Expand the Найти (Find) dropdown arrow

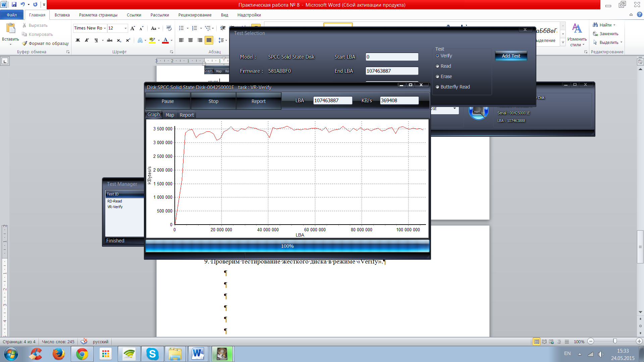click(614, 25)
